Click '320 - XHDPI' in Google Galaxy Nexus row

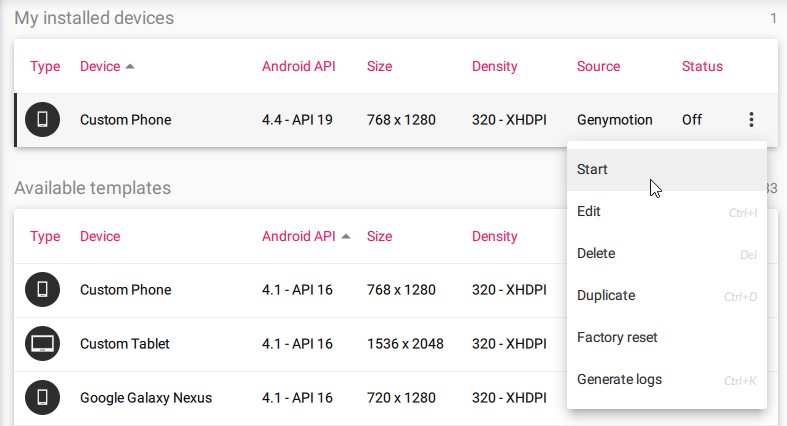coord(509,398)
